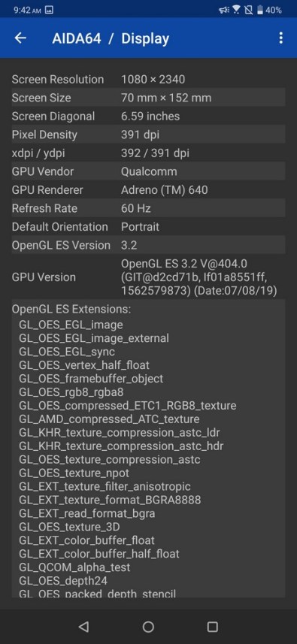Tap GL_OES_EGL_image_external extension entry
This screenshot has width=297, height=644.
(x=94, y=338)
